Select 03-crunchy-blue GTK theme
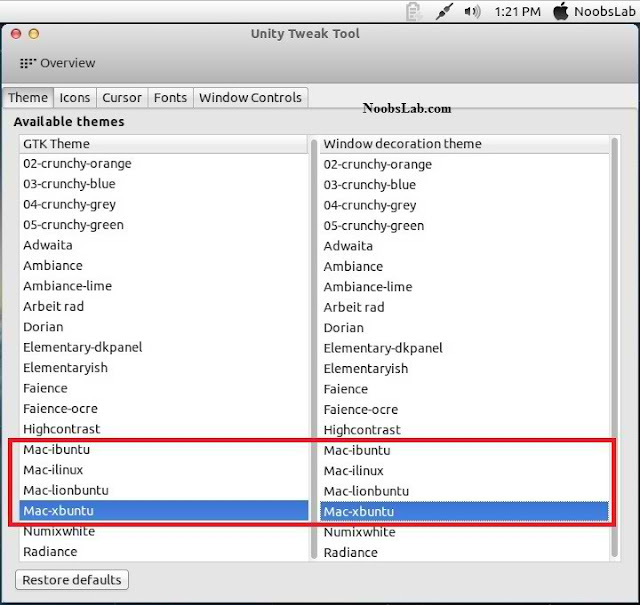 [x=163, y=184]
